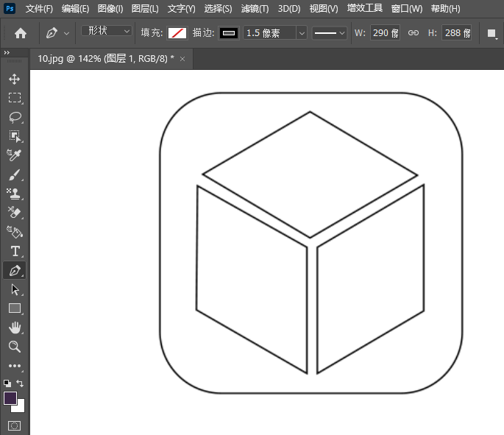Open the 形状 tool mode dropdown

click(106, 32)
